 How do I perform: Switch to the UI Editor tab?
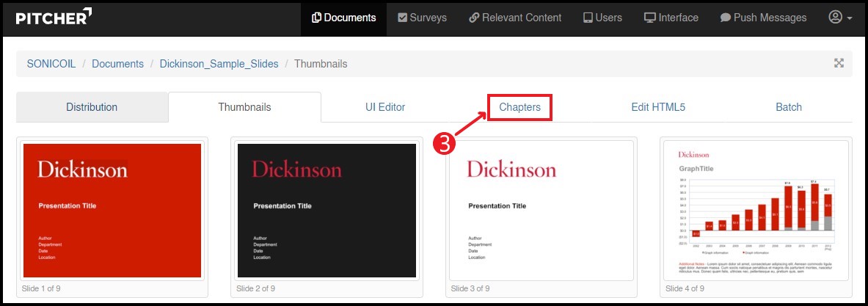point(385,107)
